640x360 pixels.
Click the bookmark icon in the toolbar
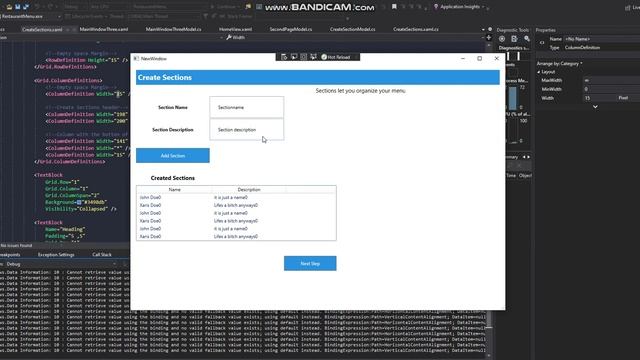[394, 7]
